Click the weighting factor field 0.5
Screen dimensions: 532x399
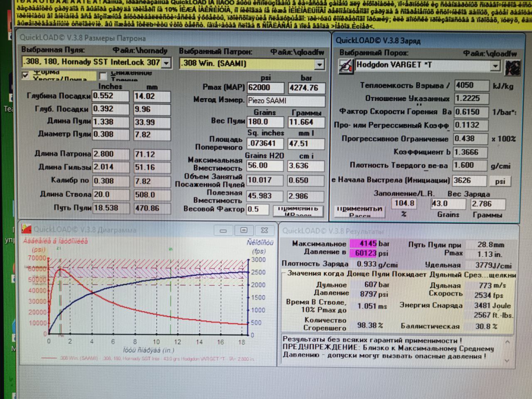(x=259, y=209)
